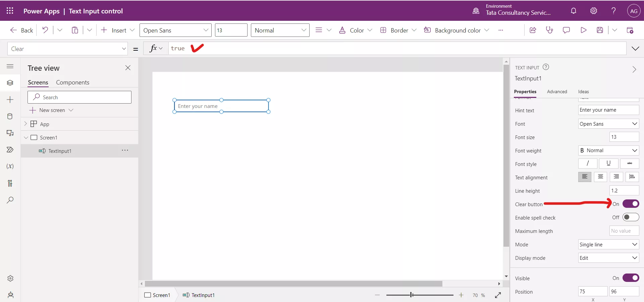Go Back from the editor
This screenshot has height=302, width=644.
(21, 30)
